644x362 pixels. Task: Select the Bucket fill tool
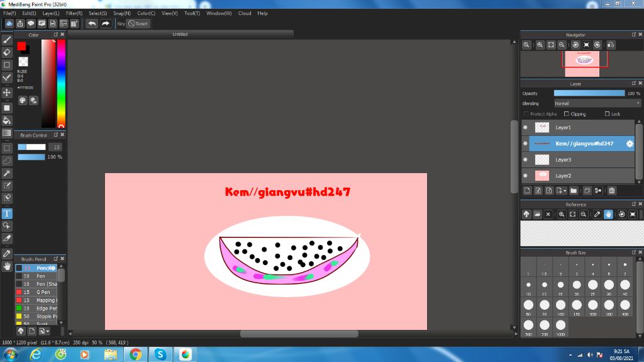(7, 120)
